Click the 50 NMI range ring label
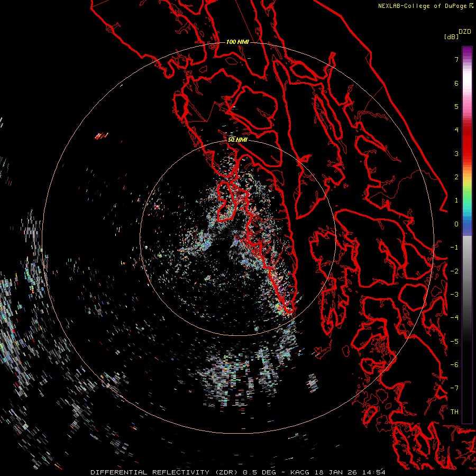Image resolution: width=476 pixels, height=476 pixels. coord(237,140)
